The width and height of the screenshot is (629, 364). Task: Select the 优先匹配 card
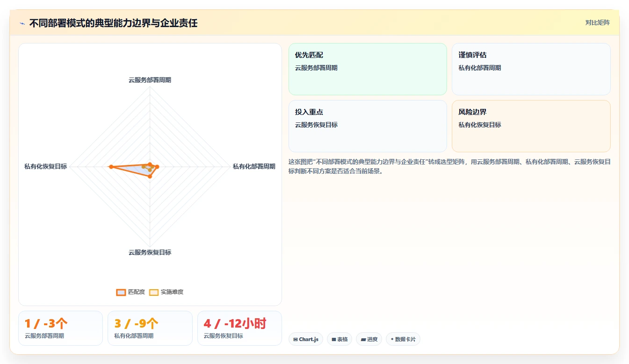coord(368,69)
